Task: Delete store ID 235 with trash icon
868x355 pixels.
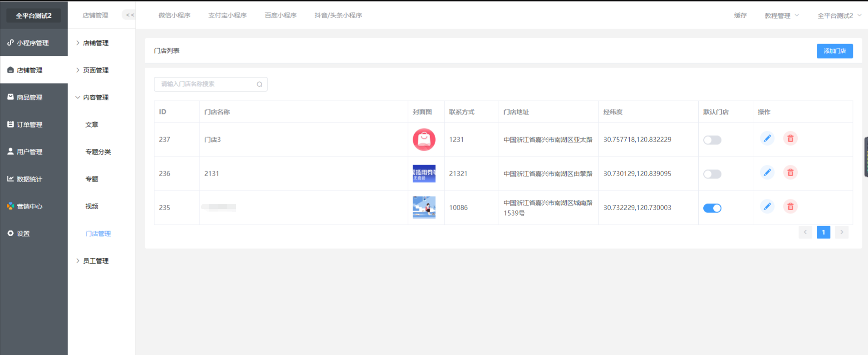Action: click(790, 207)
